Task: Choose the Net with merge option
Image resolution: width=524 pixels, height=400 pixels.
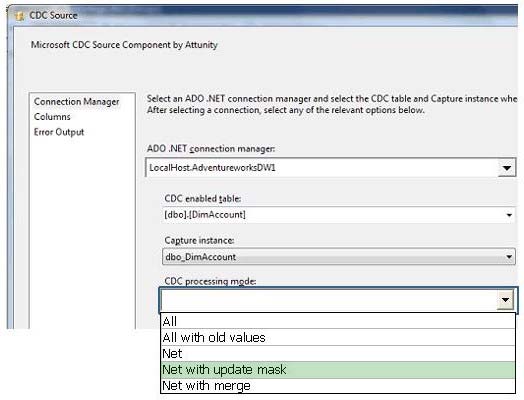Action: 338,386
